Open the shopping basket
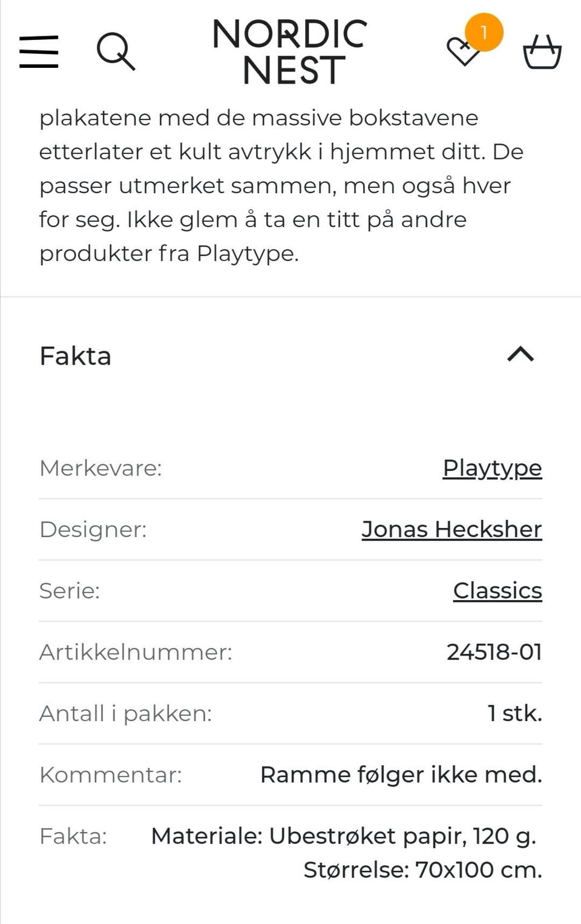This screenshot has height=924, width=581. [542, 52]
